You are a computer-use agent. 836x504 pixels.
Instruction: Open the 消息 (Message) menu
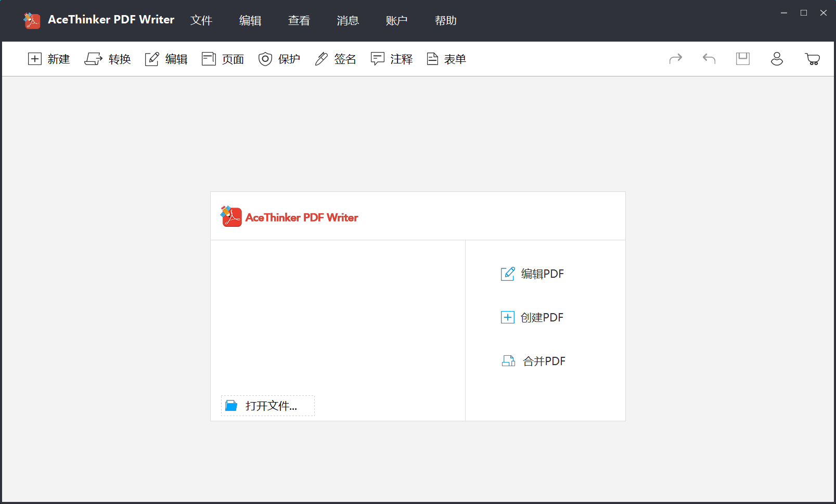point(348,20)
